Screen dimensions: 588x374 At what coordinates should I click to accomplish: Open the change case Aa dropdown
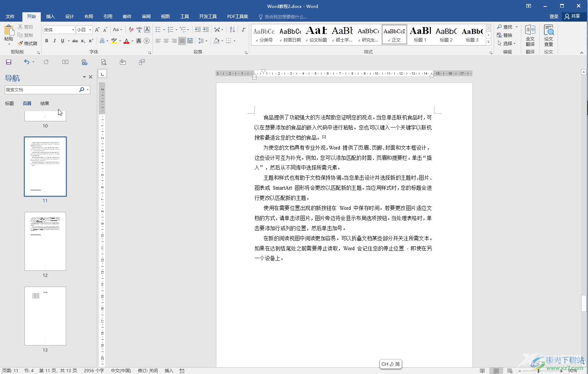[117, 30]
